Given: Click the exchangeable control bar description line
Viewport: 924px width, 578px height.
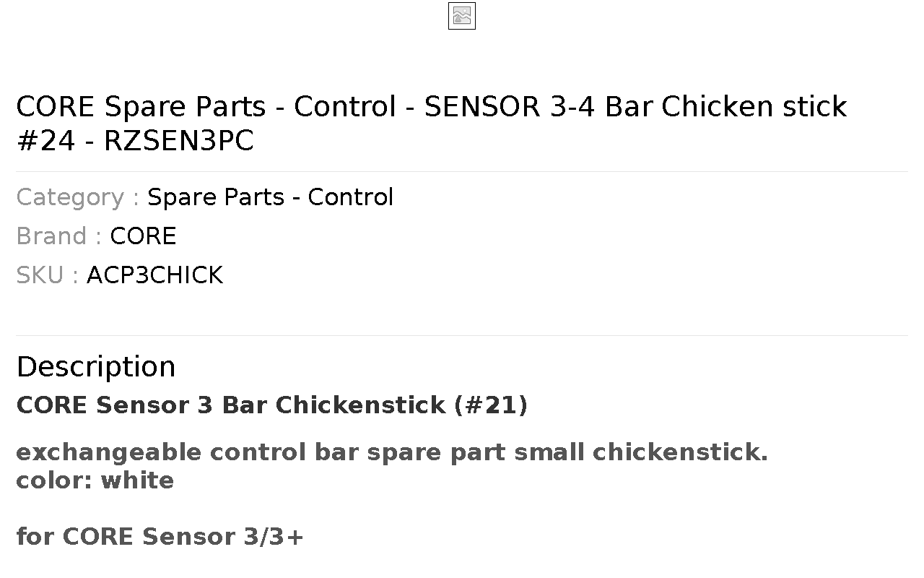Looking at the screenshot, I should click(392, 452).
